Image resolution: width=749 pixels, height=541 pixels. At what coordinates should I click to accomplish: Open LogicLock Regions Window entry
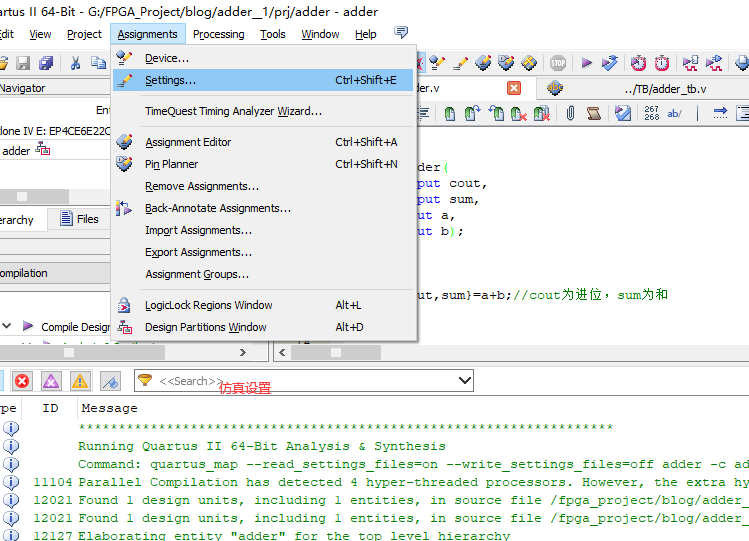point(263,305)
